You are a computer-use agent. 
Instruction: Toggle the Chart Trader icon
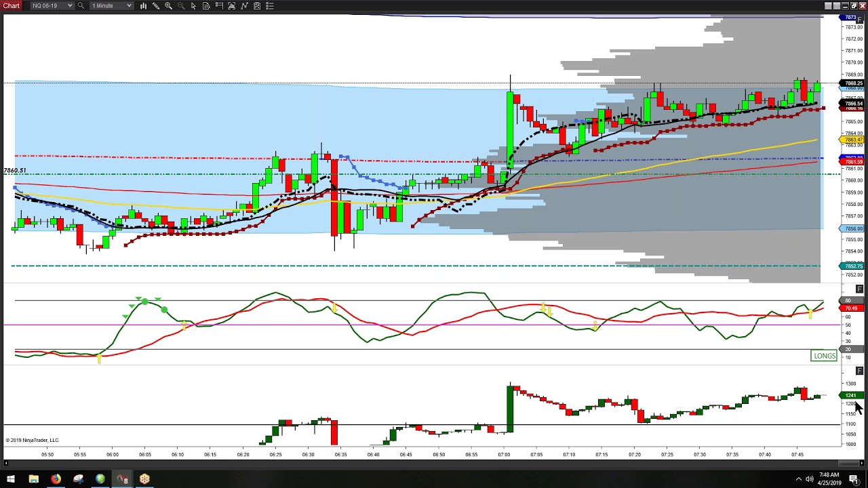(219, 5)
